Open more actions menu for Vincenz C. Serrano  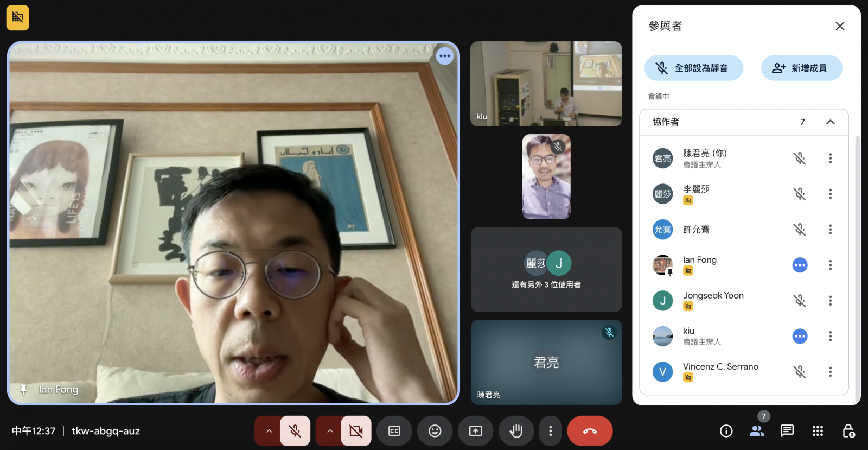tap(830, 372)
